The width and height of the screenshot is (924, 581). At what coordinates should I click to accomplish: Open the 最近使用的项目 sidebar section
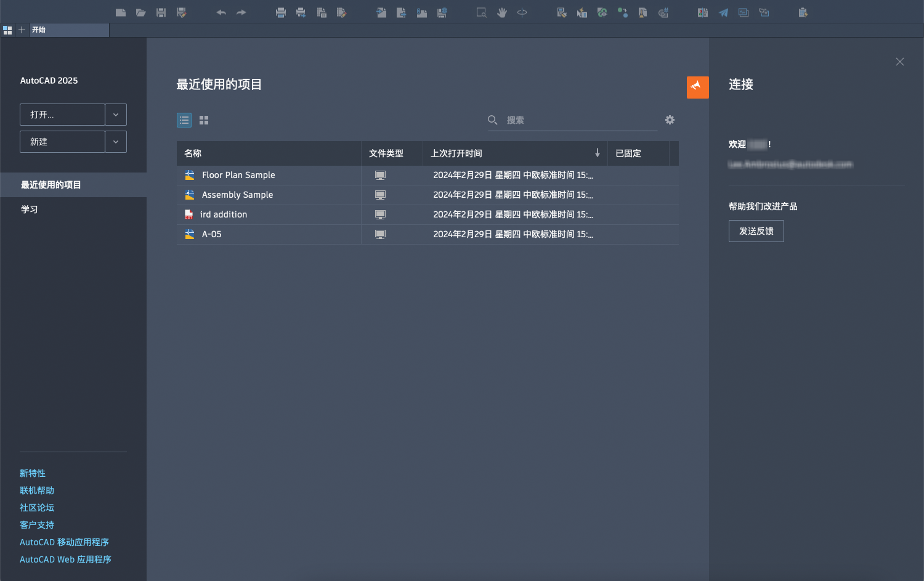point(73,185)
